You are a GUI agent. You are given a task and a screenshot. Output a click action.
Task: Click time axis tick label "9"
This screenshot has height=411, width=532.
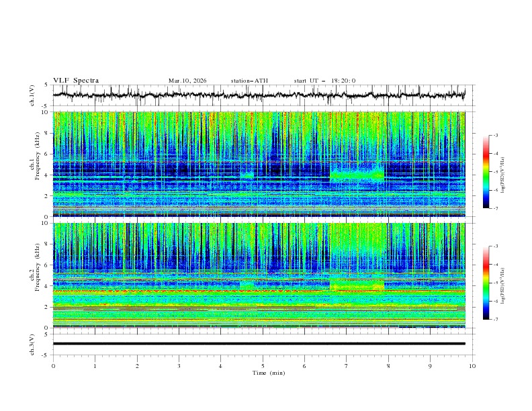430,366
